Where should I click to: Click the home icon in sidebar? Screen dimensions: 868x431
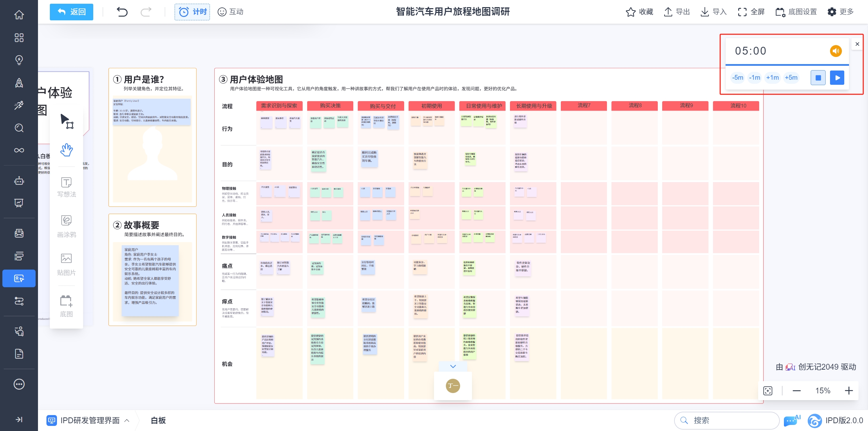(19, 15)
